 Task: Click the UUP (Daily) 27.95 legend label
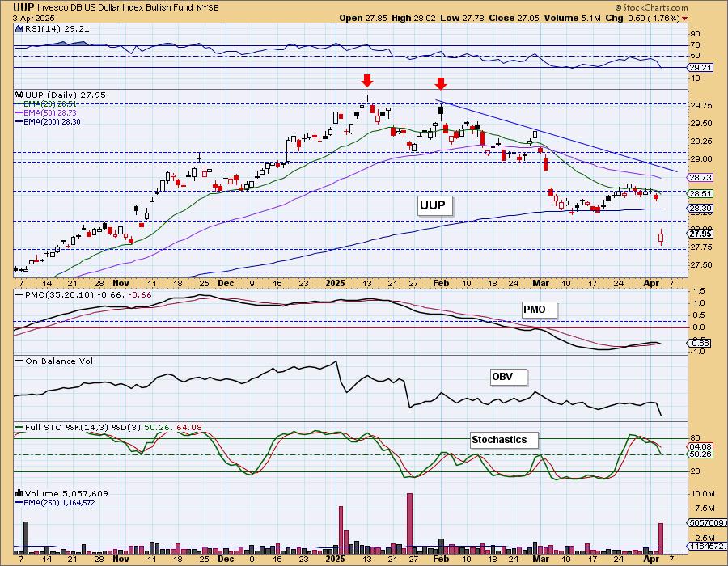pyautogui.click(x=66, y=95)
